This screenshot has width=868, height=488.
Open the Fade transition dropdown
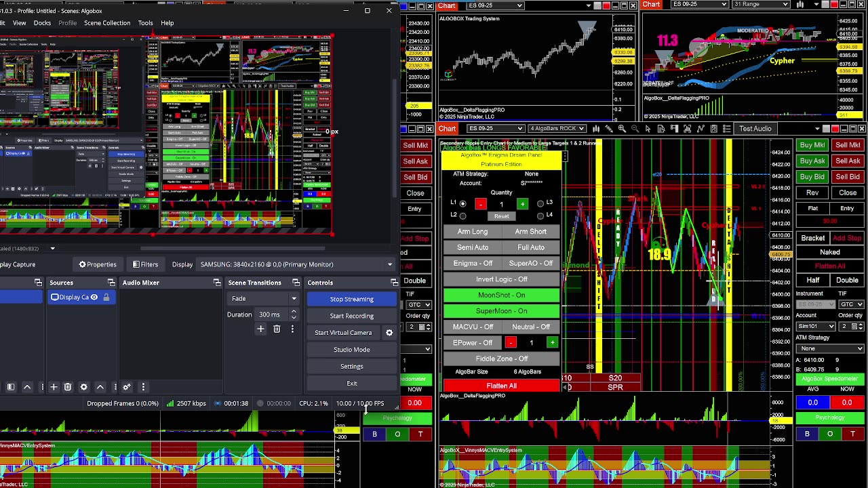coord(264,299)
